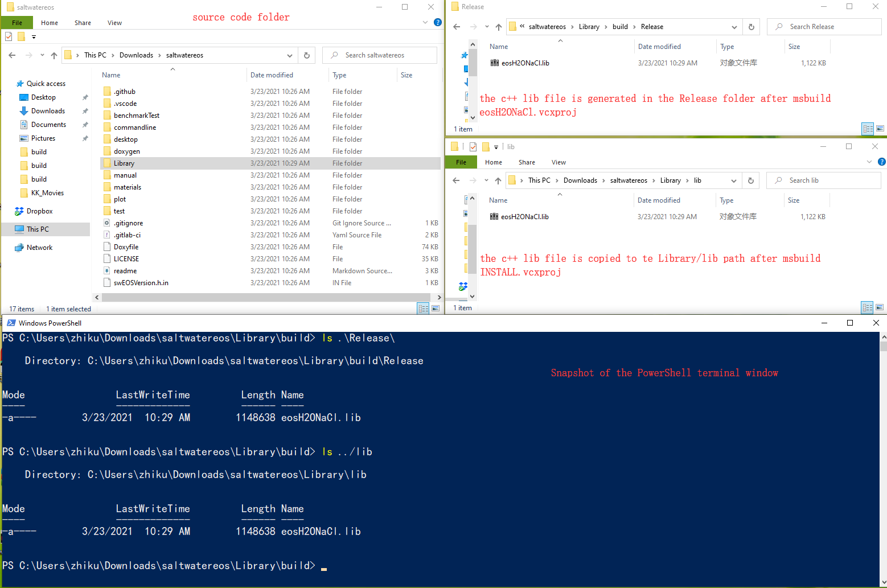The image size is (887, 588).
Task: Click PowerShell icon in terminal title bar
Action: [x=11, y=323]
